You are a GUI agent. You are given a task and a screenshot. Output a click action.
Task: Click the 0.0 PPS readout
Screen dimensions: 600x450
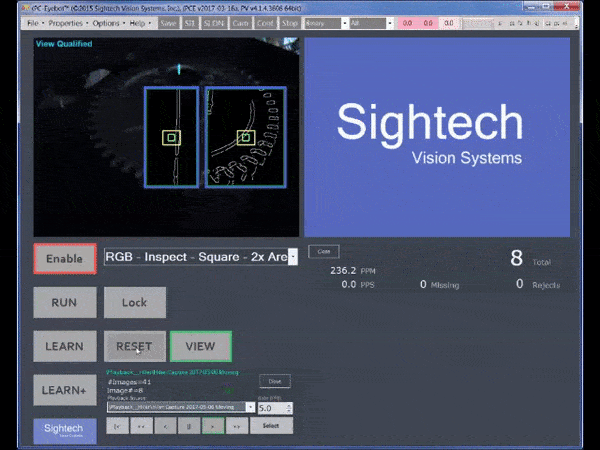point(349,284)
